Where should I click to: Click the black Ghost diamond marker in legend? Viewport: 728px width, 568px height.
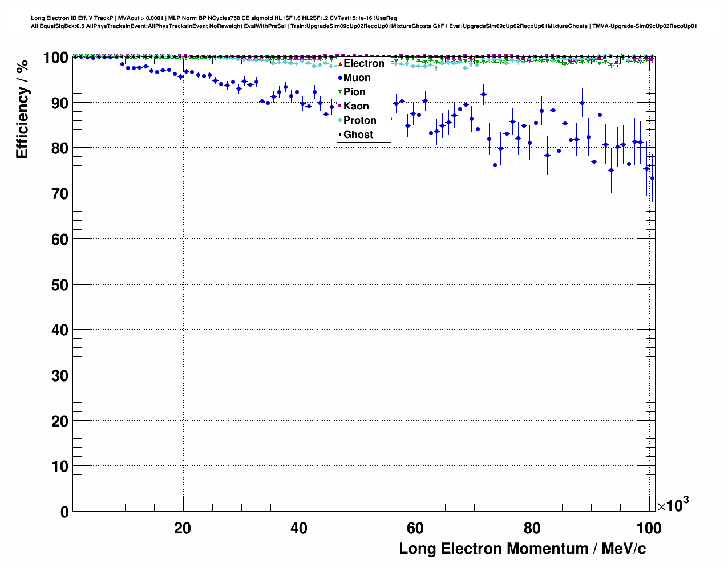point(340,135)
